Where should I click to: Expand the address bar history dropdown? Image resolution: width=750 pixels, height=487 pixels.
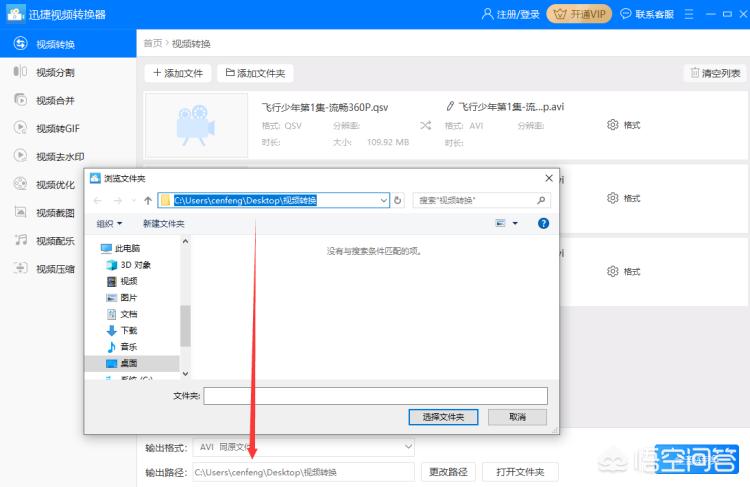click(x=384, y=200)
